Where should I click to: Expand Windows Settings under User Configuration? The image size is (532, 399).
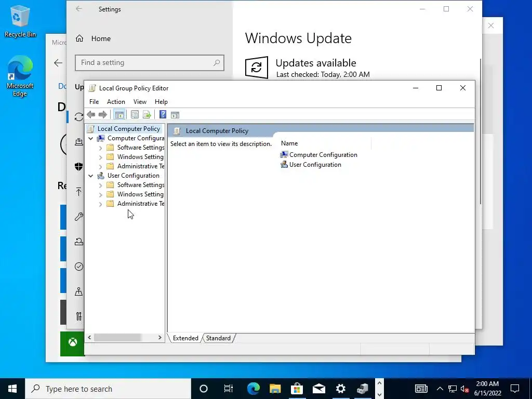pos(100,195)
